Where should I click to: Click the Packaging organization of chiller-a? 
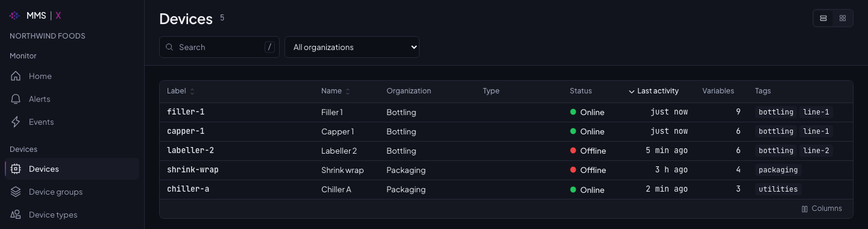point(406,189)
